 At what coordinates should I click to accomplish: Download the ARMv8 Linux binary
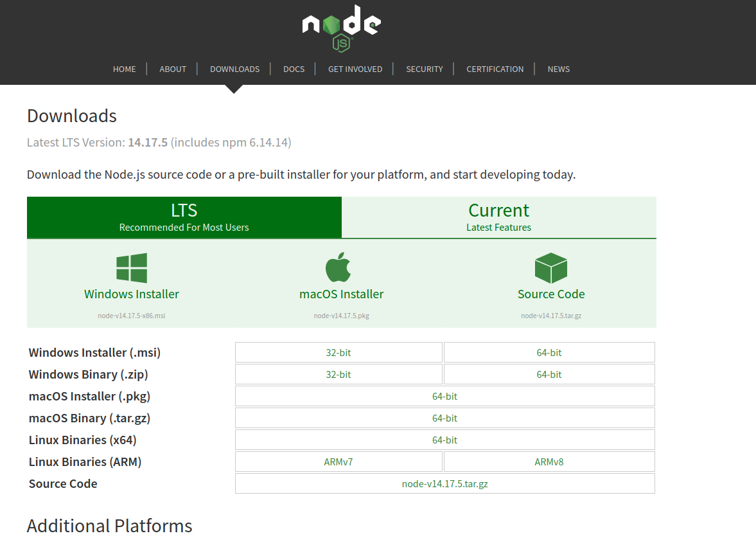click(549, 462)
